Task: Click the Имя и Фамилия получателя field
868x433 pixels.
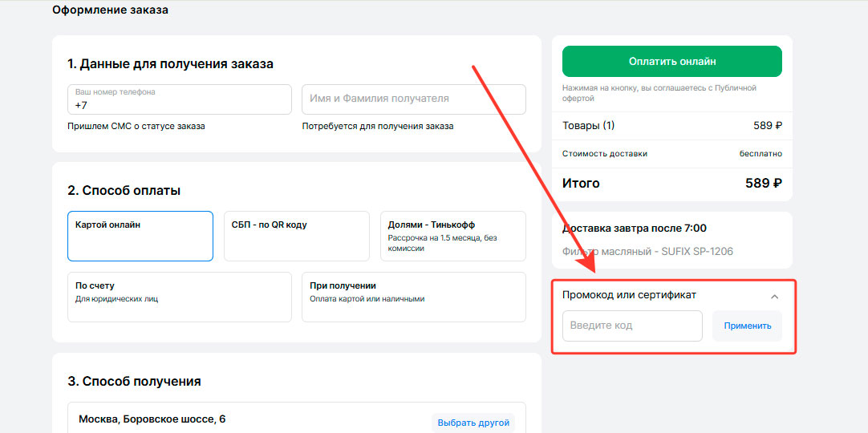Action: [x=413, y=99]
